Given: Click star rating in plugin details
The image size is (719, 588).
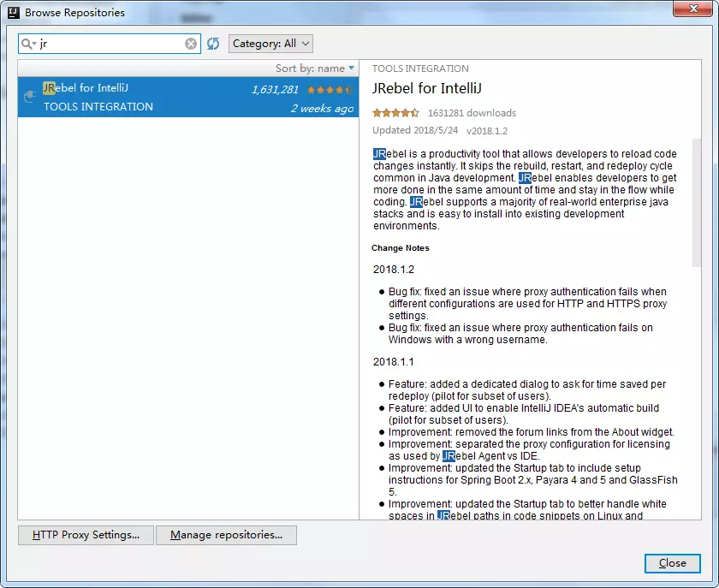Looking at the screenshot, I should coord(395,113).
